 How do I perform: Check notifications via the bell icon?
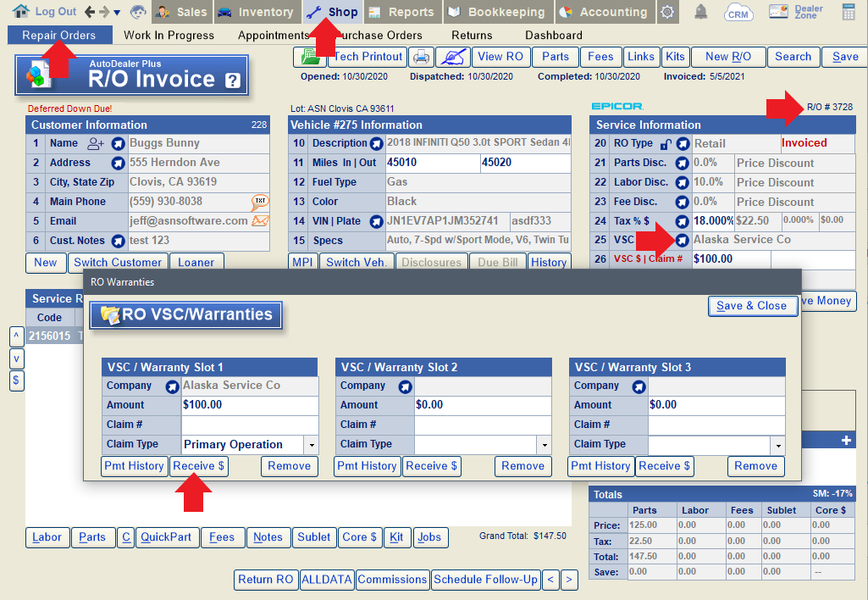pos(701,12)
